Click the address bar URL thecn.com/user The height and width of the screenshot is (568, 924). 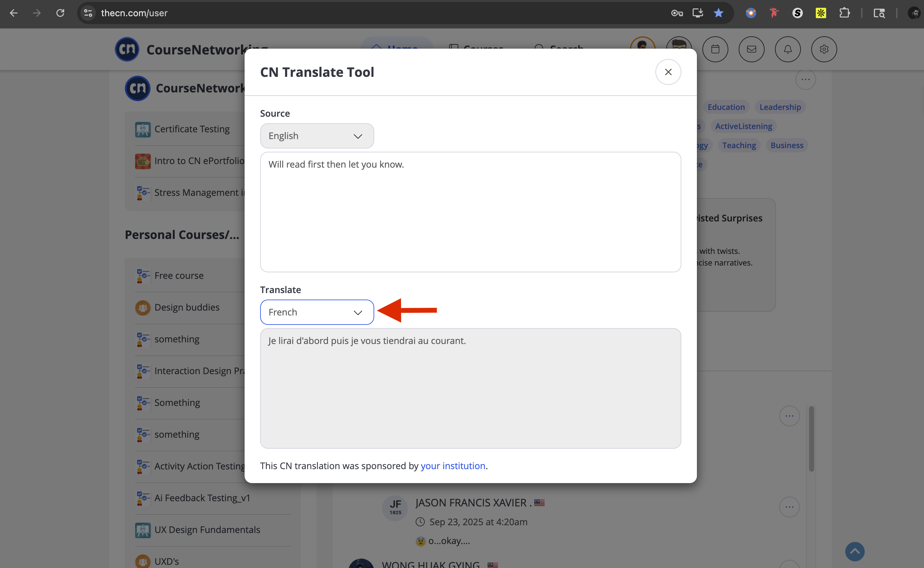pyautogui.click(x=134, y=13)
